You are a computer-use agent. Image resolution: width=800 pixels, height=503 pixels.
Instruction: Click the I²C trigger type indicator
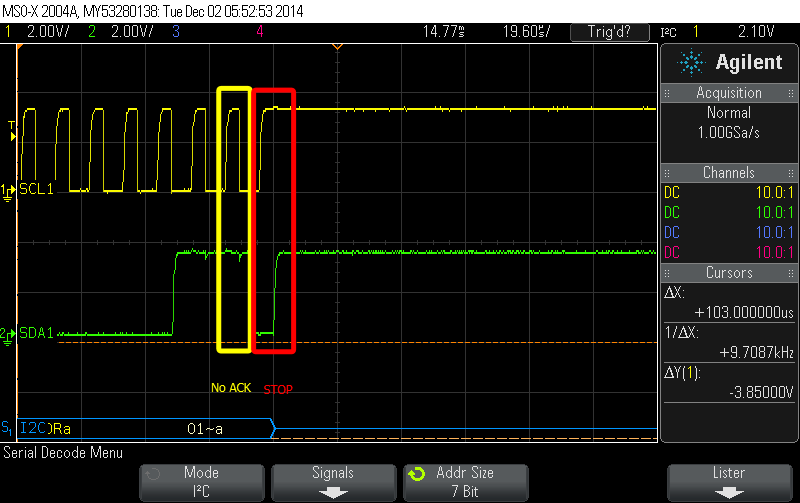(668, 32)
